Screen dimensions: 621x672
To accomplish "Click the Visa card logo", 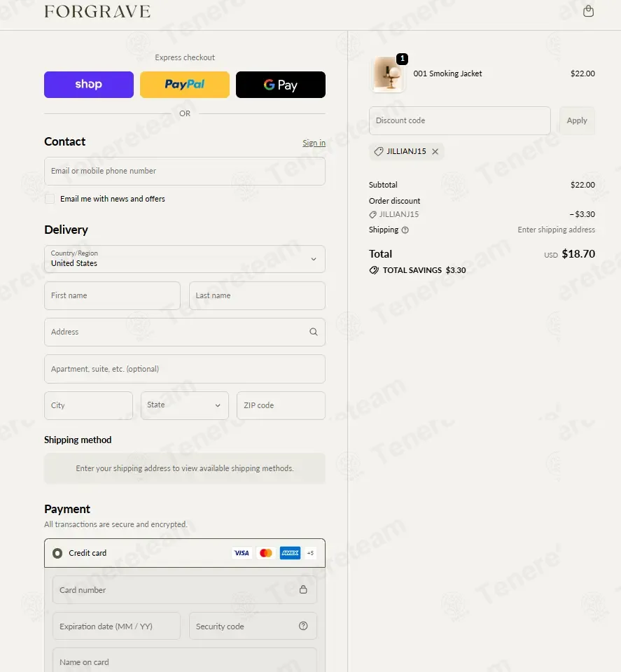I will pyautogui.click(x=242, y=553).
